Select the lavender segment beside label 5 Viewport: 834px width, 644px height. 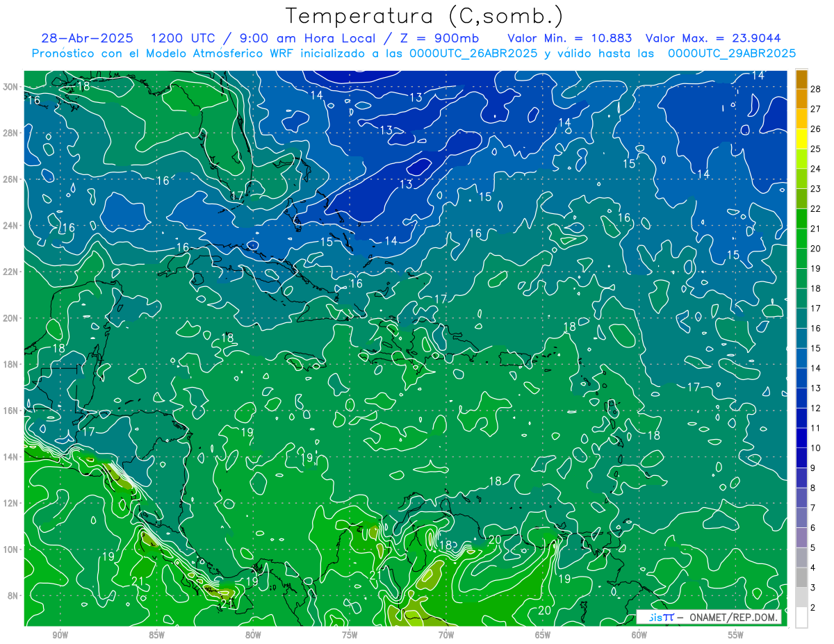801,538
